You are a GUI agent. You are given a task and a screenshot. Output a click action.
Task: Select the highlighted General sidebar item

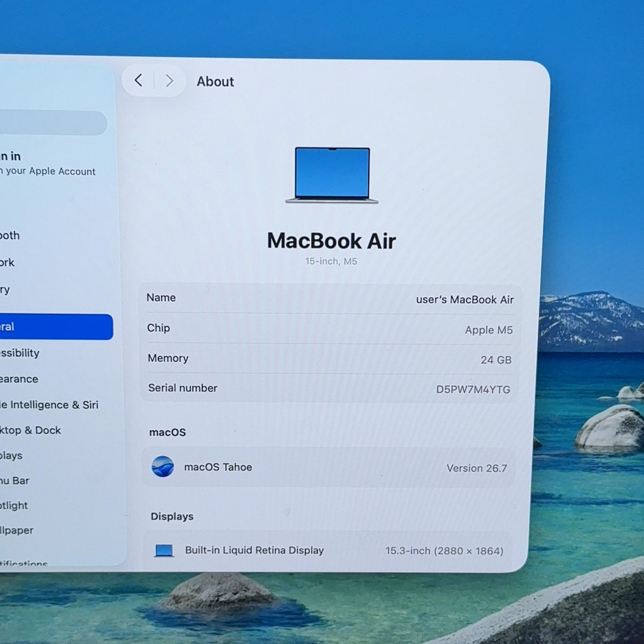pos(56,327)
